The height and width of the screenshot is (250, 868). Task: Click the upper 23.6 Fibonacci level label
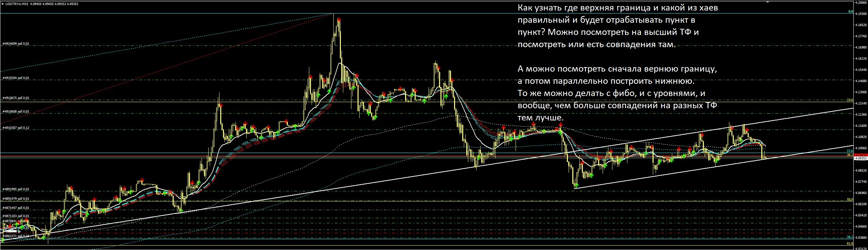850,100
